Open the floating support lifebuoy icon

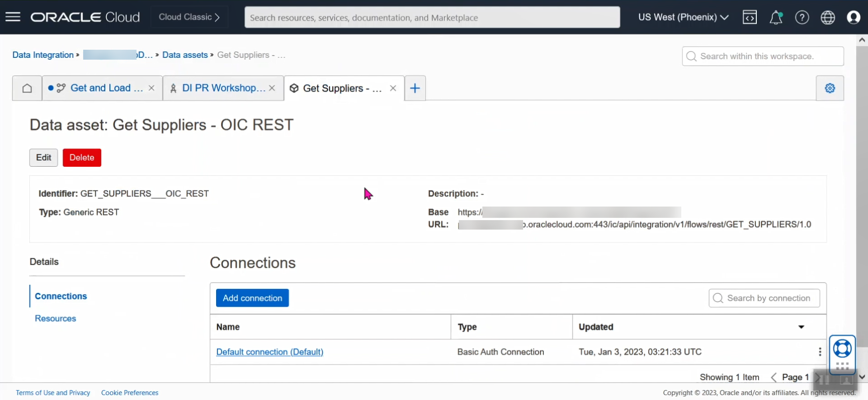[842, 349]
